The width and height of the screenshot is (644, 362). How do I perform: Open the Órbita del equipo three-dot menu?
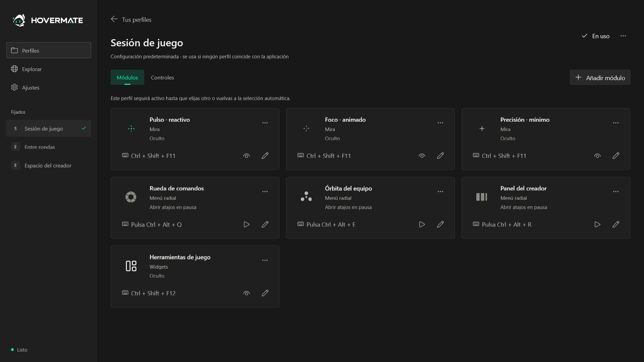click(x=440, y=192)
